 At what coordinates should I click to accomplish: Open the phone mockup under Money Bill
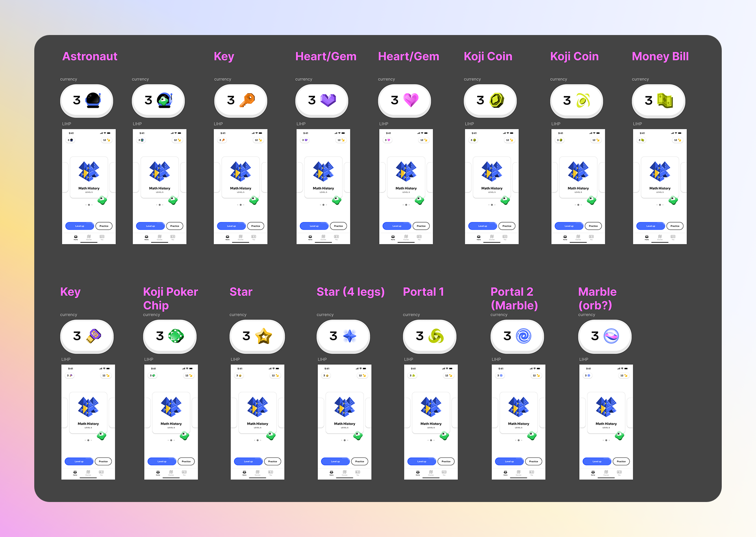(x=660, y=186)
